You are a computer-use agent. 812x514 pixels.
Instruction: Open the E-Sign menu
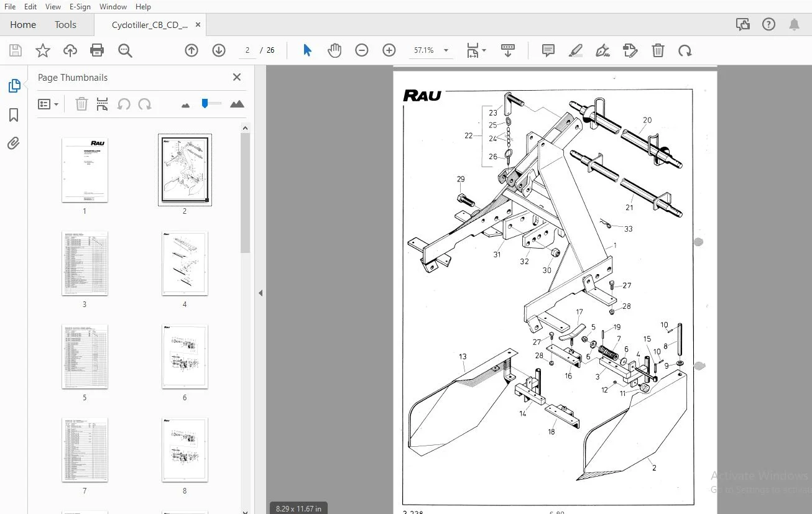click(x=80, y=7)
